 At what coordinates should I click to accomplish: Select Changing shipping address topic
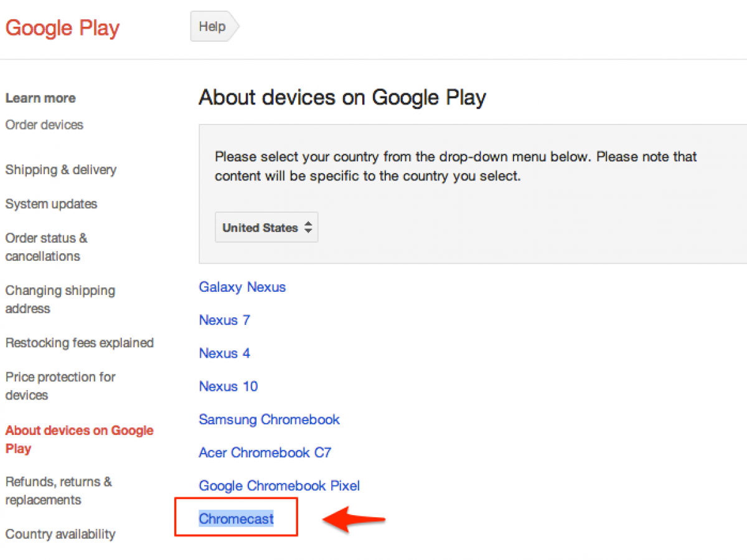click(x=60, y=299)
